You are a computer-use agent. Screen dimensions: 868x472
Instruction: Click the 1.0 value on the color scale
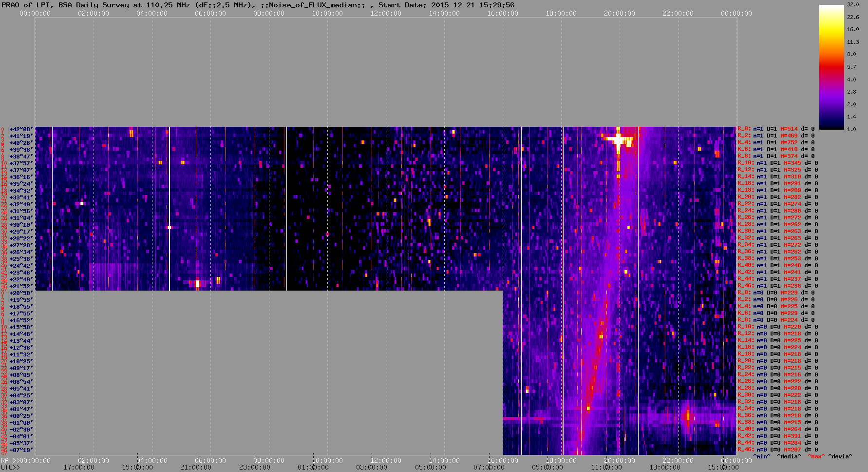pyautogui.click(x=851, y=129)
